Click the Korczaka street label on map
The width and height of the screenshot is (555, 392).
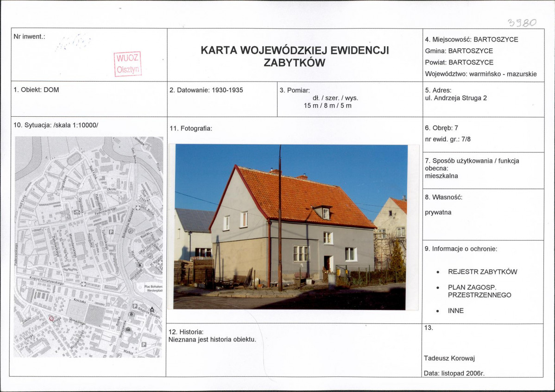pyautogui.click(x=80, y=301)
